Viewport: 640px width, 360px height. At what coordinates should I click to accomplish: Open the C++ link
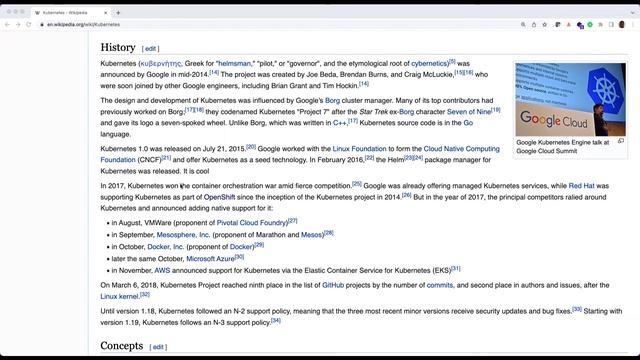click(x=340, y=123)
